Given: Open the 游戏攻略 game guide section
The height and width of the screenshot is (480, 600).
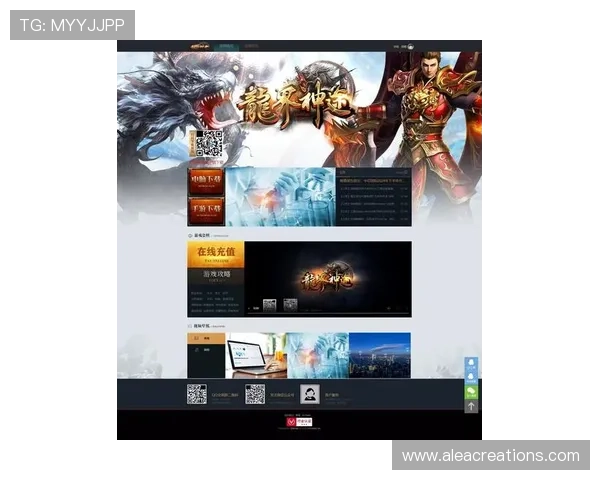Looking at the screenshot, I should pos(215,276).
